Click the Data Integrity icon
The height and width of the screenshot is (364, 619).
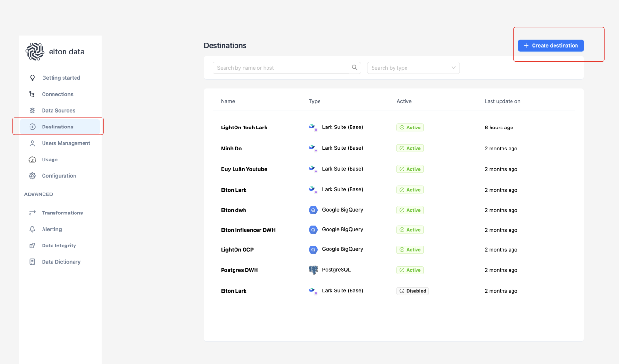32,246
